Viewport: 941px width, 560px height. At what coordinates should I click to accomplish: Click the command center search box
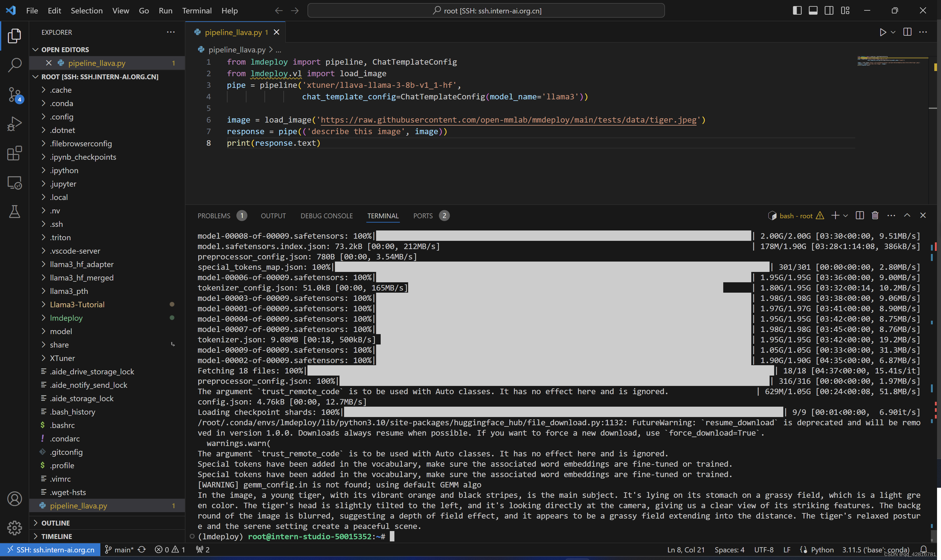tap(486, 11)
